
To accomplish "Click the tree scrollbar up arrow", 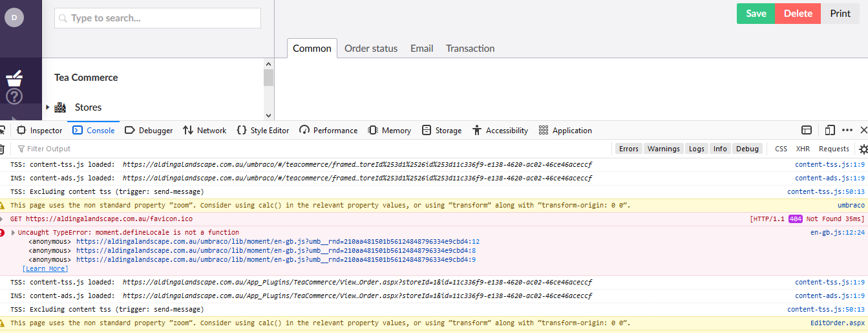I will [x=269, y=63].
